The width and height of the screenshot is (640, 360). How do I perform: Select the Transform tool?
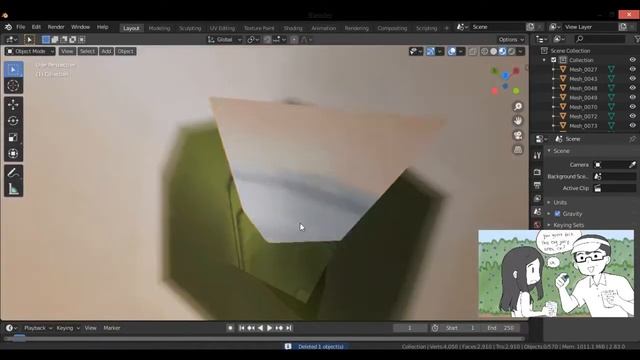13,153
